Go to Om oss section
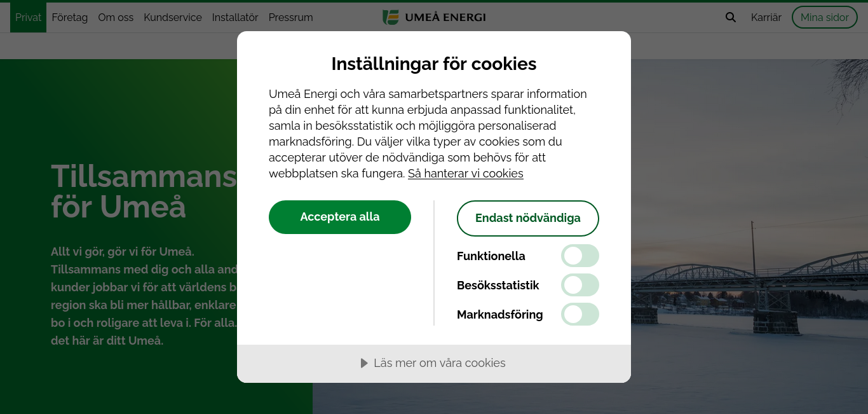Viewport: 868px width, 414px height. pos(116,18)
